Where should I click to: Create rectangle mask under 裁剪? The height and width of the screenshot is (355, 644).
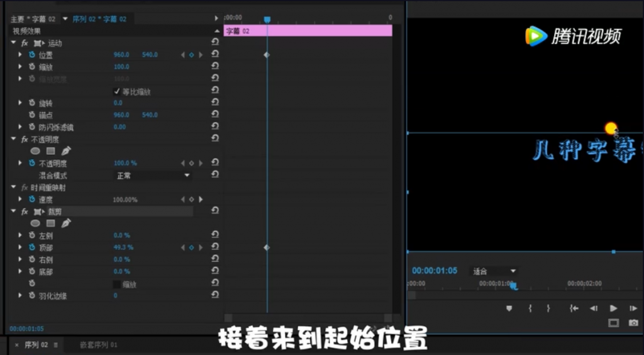50,223
